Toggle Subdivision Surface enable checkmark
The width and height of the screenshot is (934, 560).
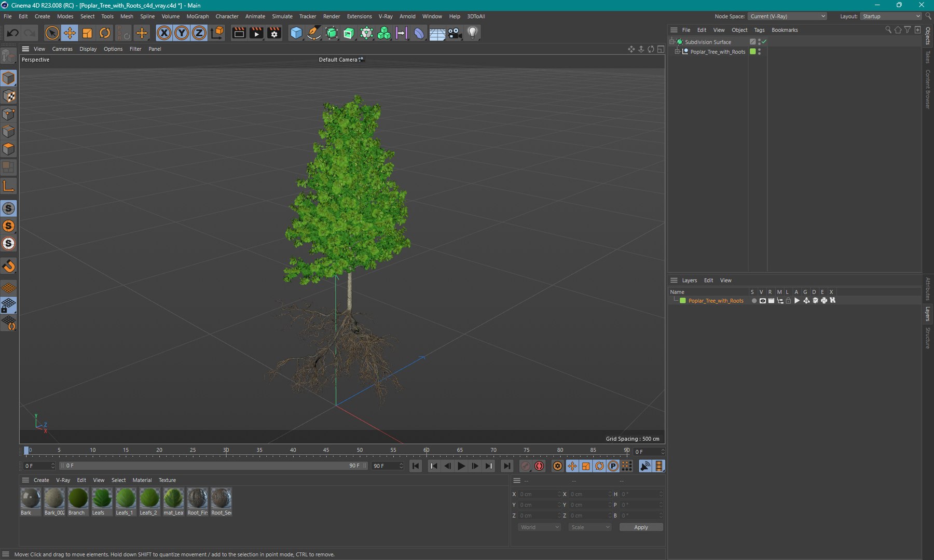pos(764,41)
